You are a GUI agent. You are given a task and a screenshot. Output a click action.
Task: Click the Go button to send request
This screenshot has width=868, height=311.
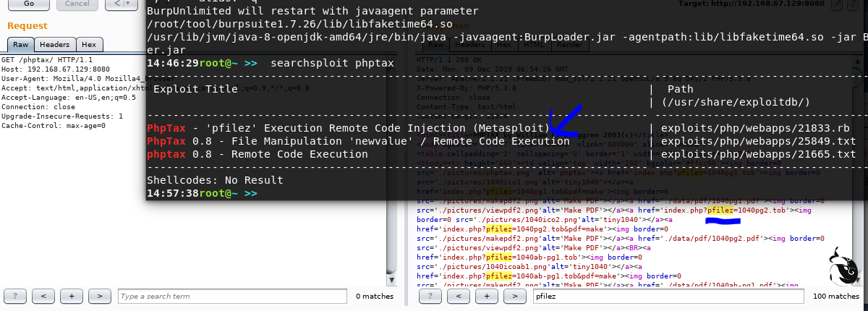(29, 4)
